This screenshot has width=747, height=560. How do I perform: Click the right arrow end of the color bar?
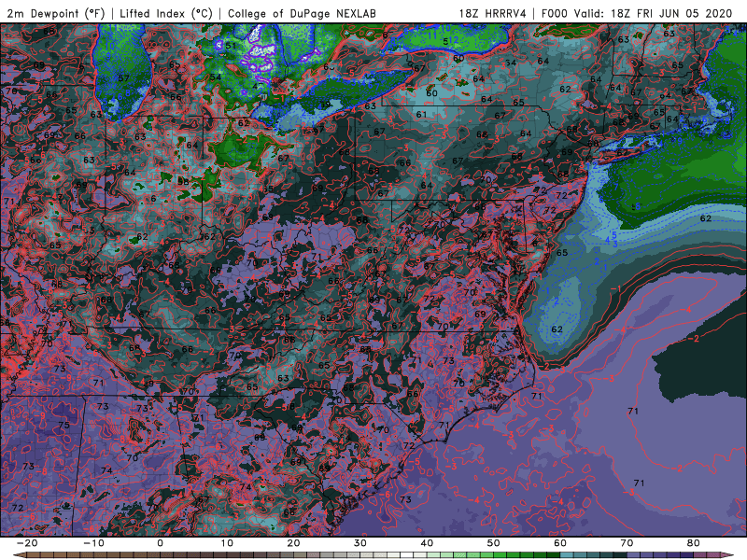727,555
